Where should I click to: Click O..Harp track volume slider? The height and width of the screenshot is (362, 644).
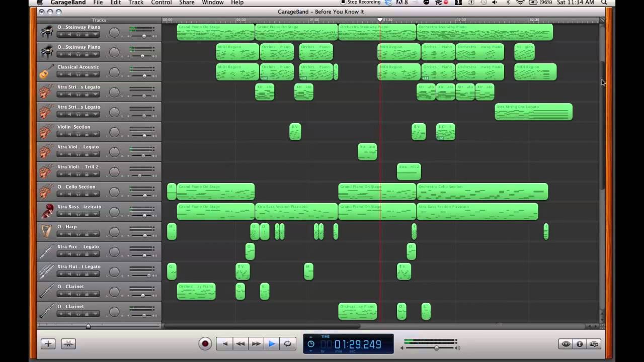pyautogui.click(x=144, y=236)
